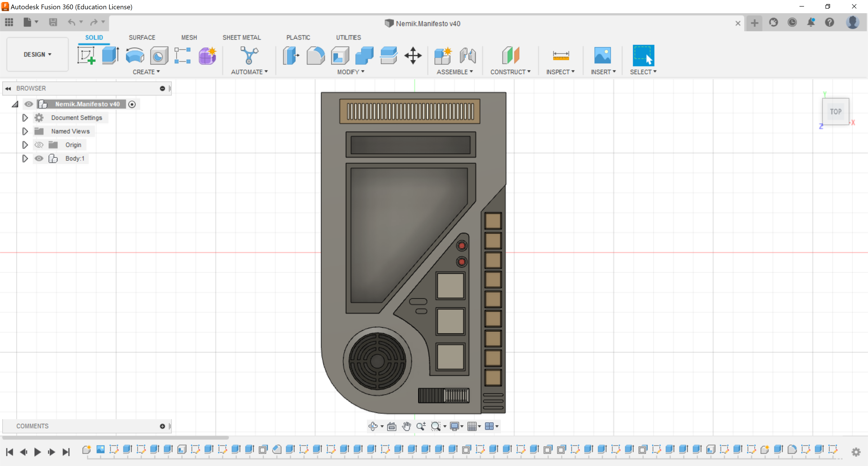Step timeline back one feature
Image resolution: width=868 pixels, height=466 pixels.
[x=23, y=452]
